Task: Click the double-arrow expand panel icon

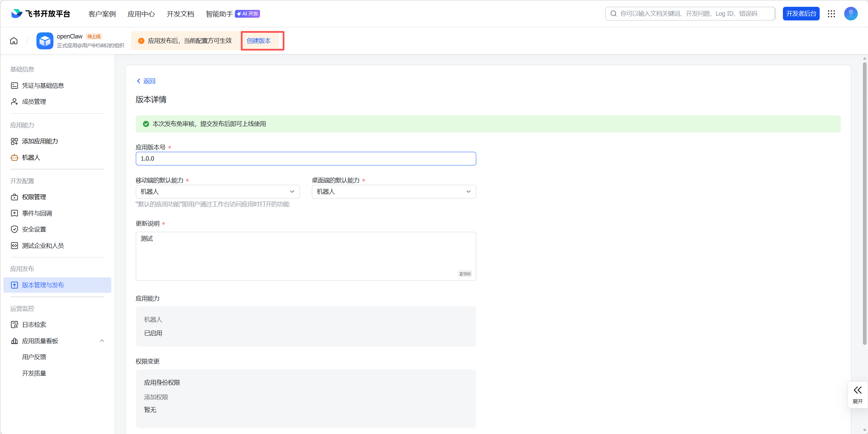Action: coord(857,390)
